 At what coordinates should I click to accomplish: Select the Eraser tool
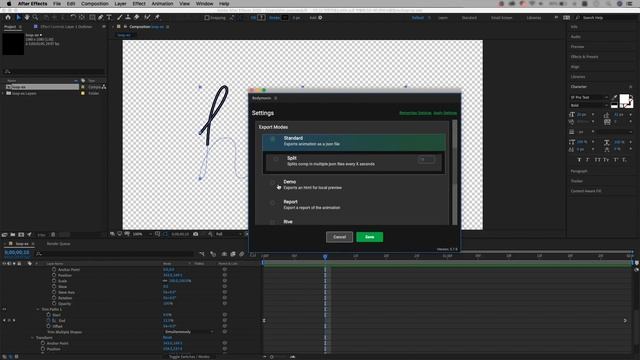pyautogui.click(x=137, y=18)
